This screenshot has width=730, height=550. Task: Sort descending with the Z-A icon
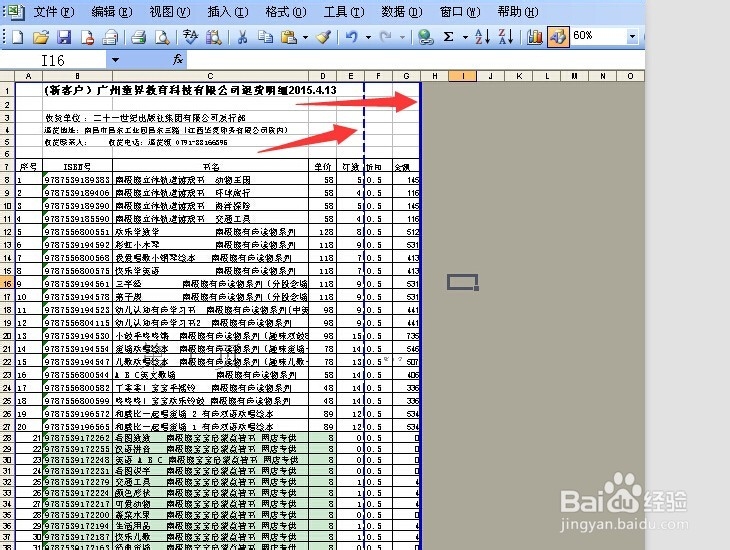coord(506,37)
